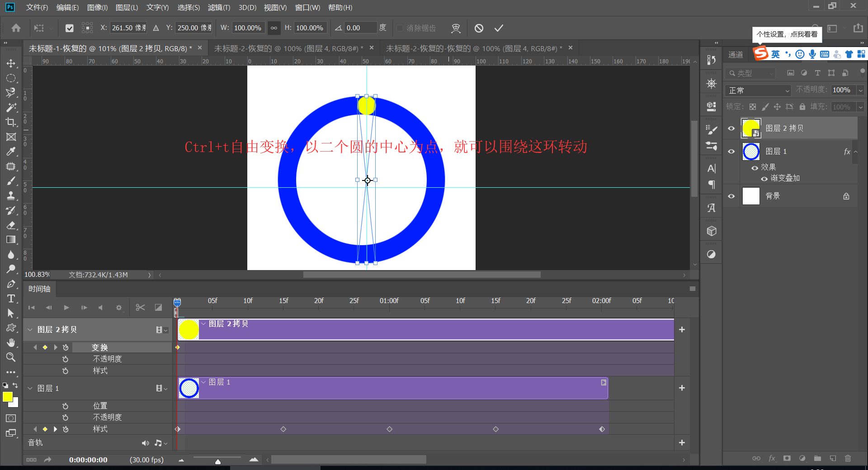Open the layer blend mode dropdown showing 正常

pos(758,90)
